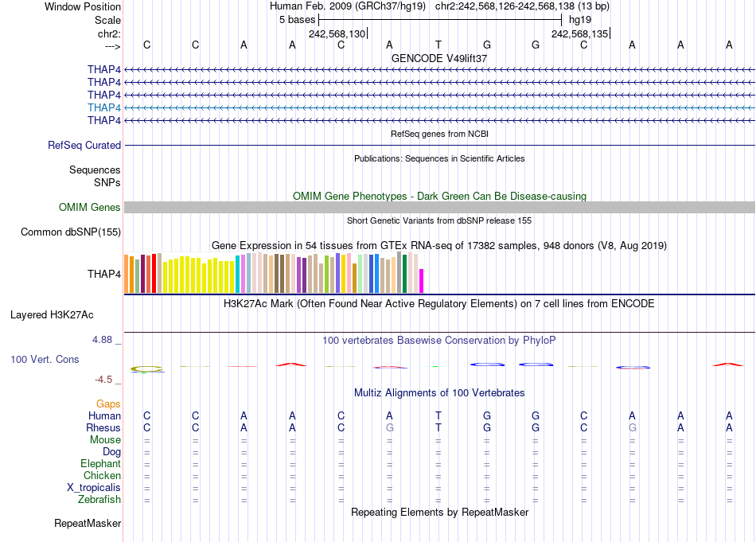
Task: Open the GENCODE V49lift37 track title
Action: (439, 58)
